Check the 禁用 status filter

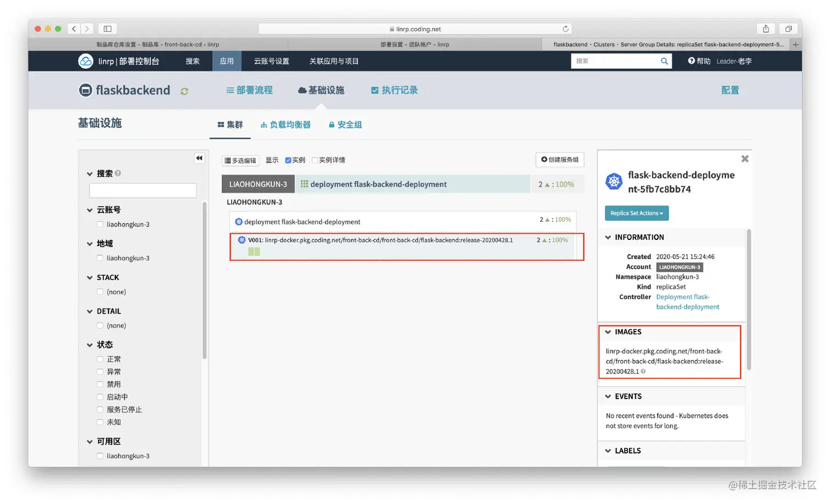coord(100,384)
